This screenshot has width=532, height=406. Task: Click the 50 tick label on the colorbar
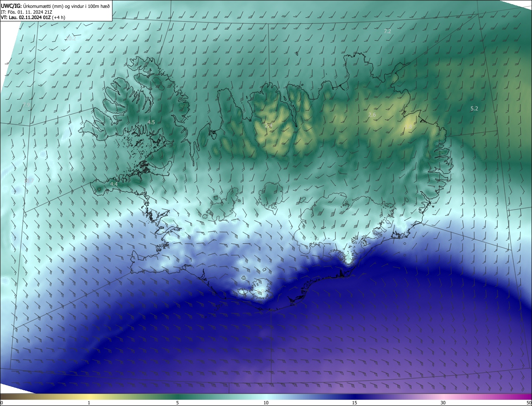[x=529, y=403]
